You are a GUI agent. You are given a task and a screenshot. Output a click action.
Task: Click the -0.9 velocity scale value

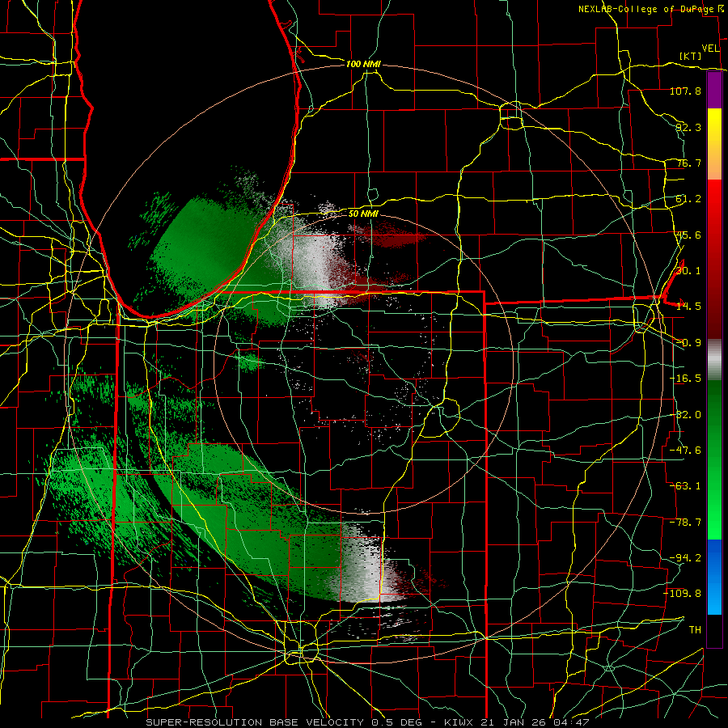[x=688, y=343]
